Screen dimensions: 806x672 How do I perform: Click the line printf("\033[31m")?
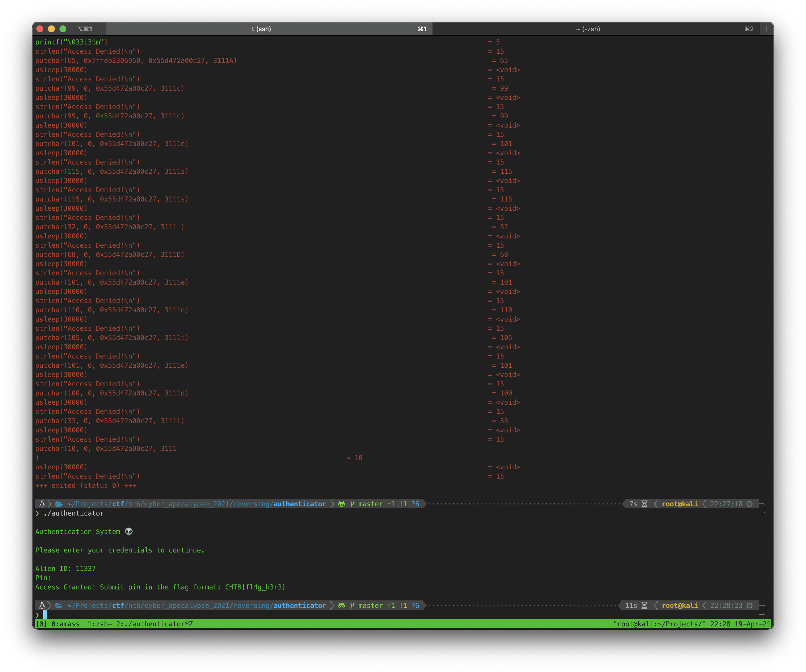tap(71, 42)
